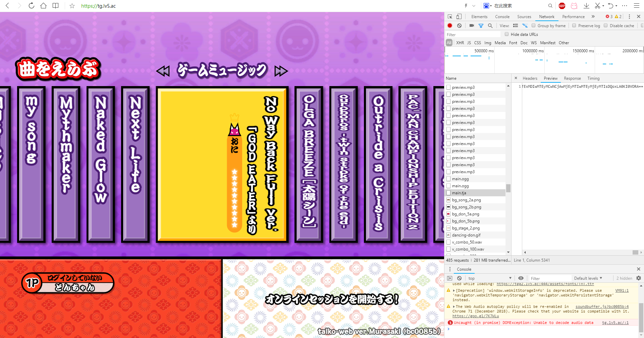Image resolution: width=644 pixels, height=338 pixels.
Task: Open soundbuffer.js source link
Action: pos(602,307)
